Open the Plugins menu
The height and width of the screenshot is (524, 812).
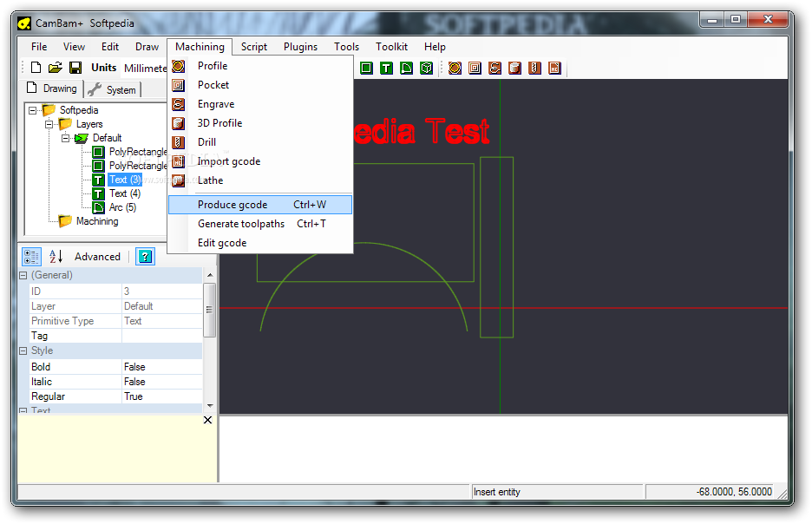click(x=300, y=47)
